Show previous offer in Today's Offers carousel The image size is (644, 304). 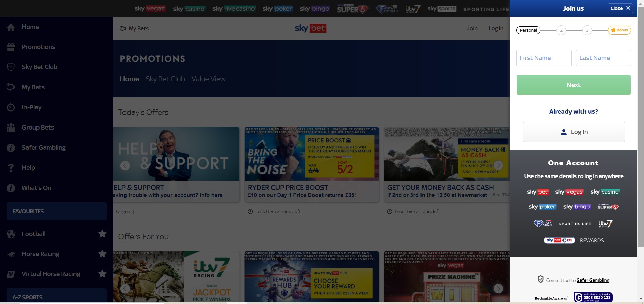(x=125, y=165)
